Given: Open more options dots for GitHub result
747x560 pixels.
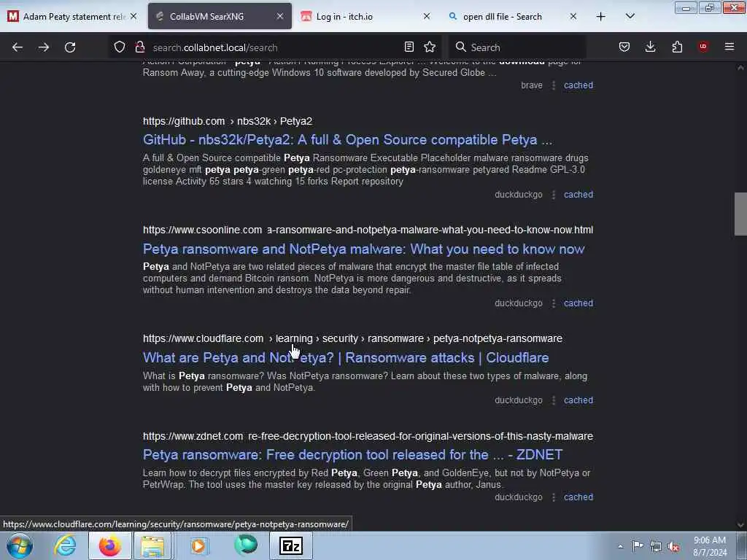Looking at the screenshot, I should click(x=554, y=194).
